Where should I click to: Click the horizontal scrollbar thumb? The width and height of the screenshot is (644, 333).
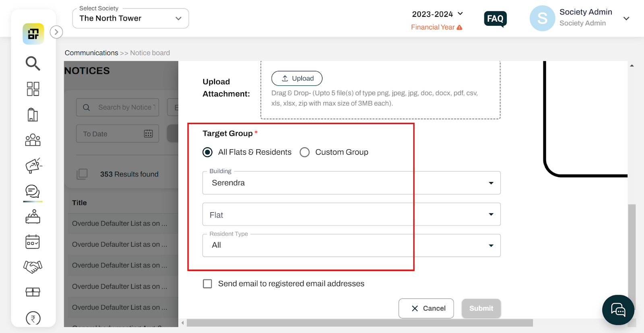point(360,323)
